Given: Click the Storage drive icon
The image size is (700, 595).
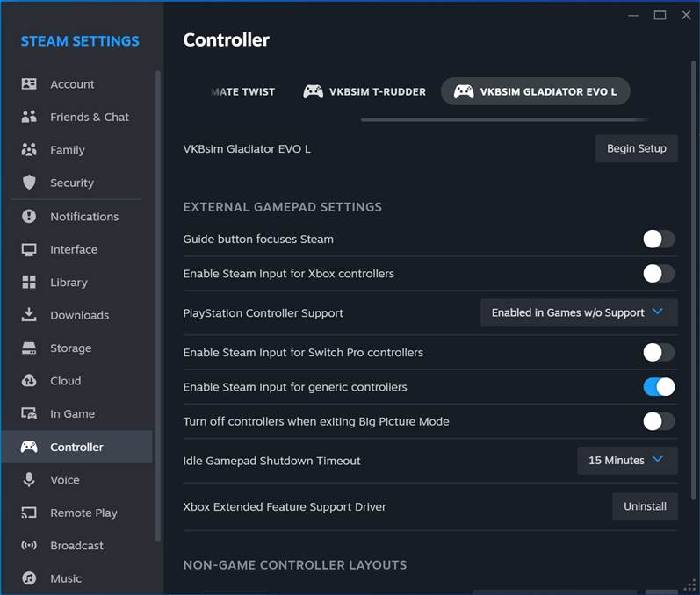Looking at the screenshot, I should pos(29,348).
